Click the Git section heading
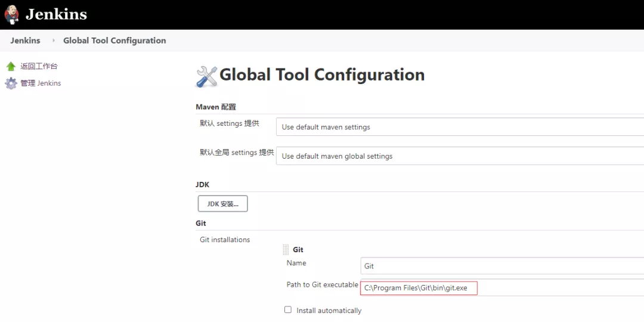Screen dimensions: 644x322 [201, 224]
